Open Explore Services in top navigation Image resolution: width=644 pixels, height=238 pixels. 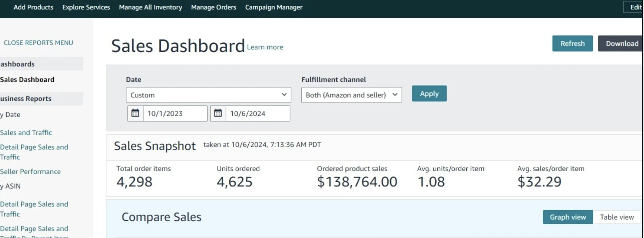tap(86, 7)
